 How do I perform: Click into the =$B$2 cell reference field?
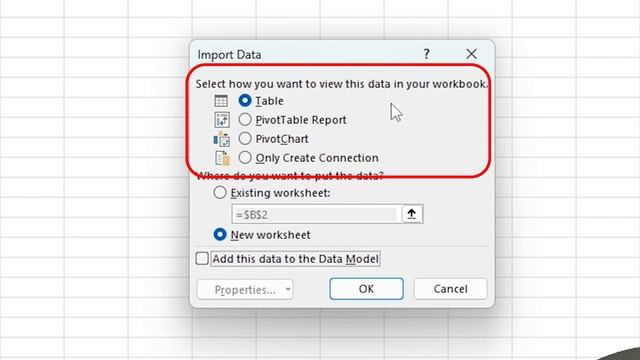317,214
